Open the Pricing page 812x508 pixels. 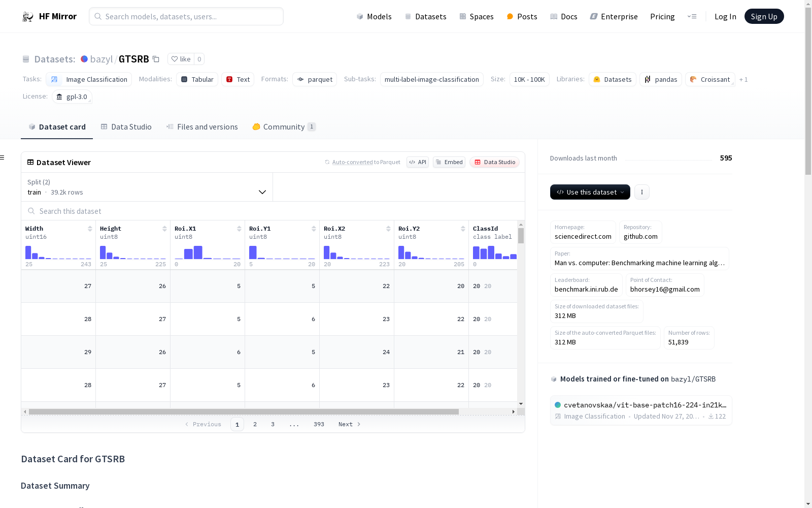[x=662, y=17]
